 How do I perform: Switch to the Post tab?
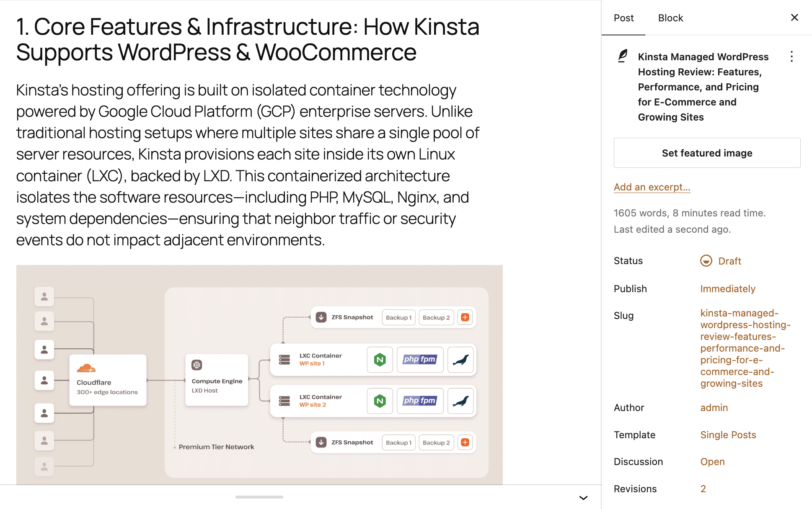tap(623, 18)
